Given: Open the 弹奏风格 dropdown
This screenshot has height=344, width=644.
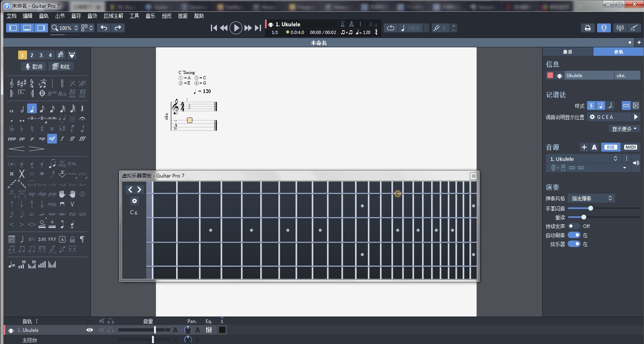Looking at the screenshot, I should [x=591, y=198].
